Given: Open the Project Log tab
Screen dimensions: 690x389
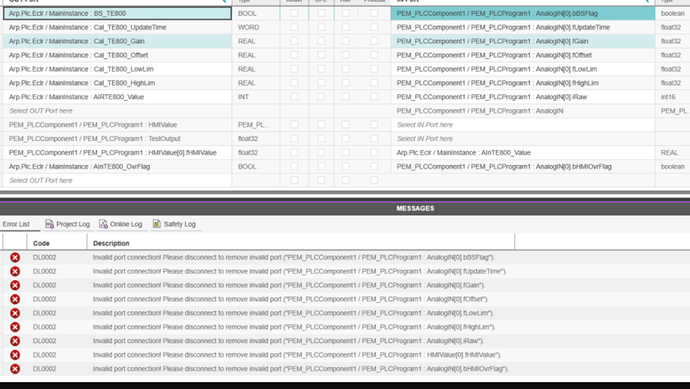Looking at the screenshot, I should pyautogui.click(x=67, y=224).
